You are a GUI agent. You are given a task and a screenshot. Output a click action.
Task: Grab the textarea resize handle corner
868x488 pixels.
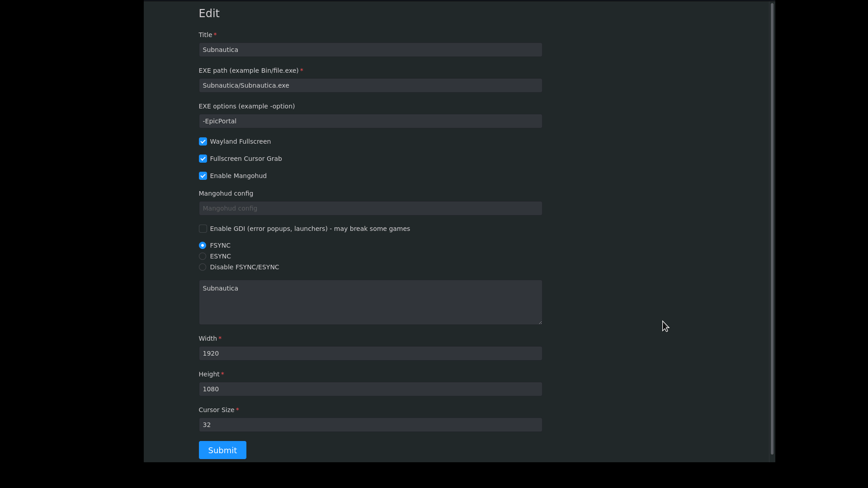540,322
